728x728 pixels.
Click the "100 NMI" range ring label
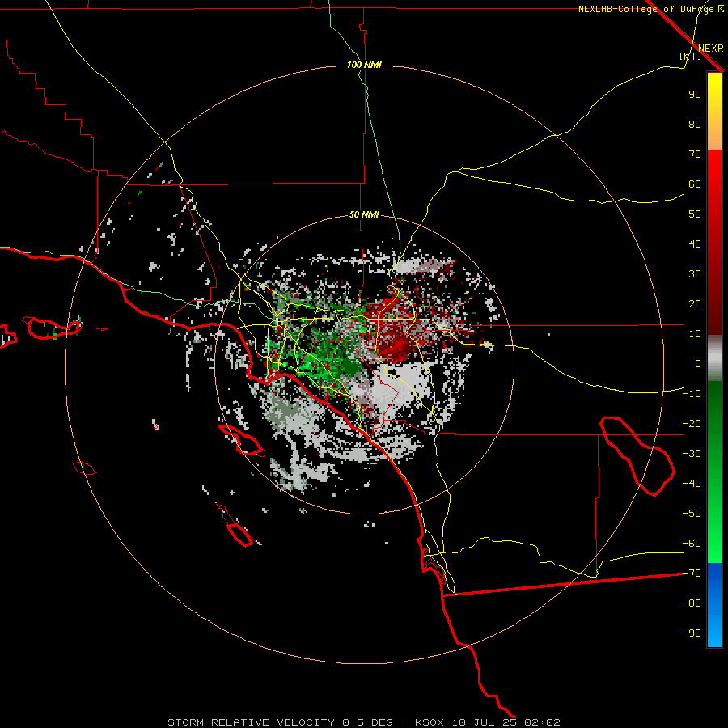(364, 65)
